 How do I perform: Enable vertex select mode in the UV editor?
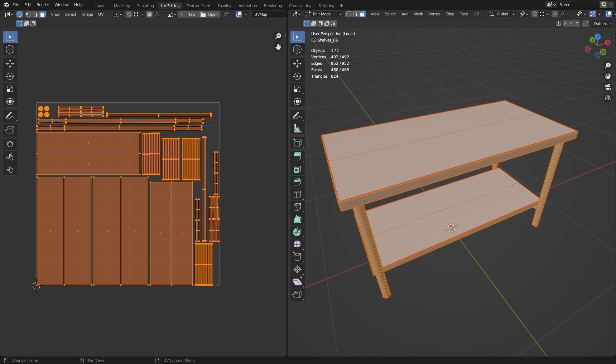tap(28, 14)
